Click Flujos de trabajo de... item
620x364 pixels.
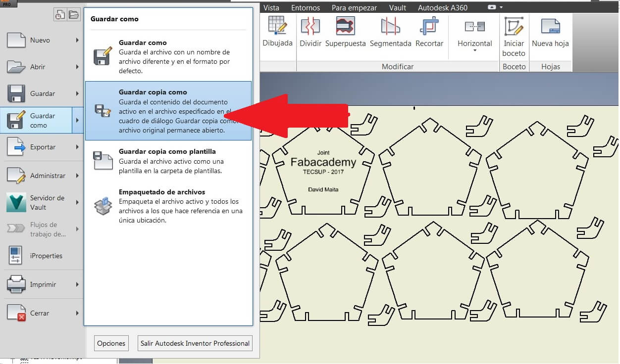[x=42, y=229]
